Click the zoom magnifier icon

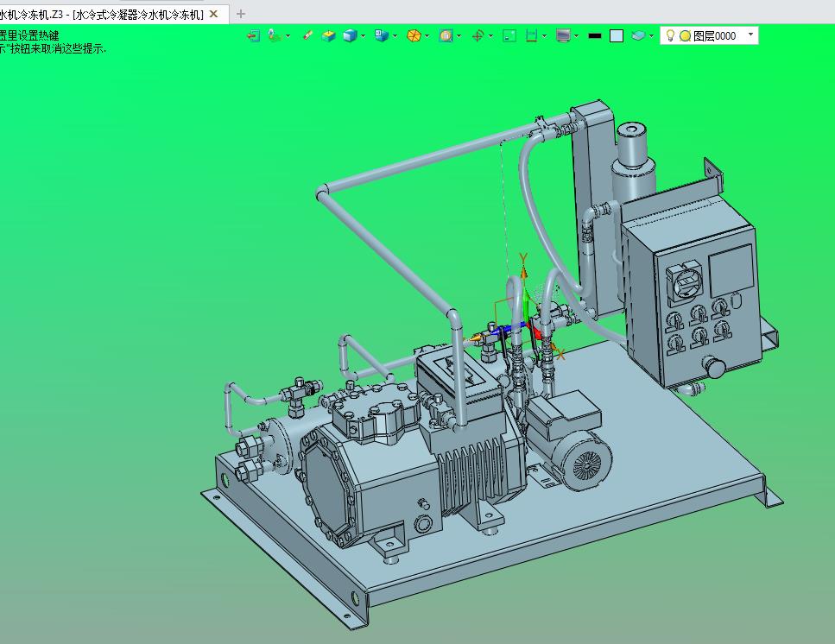pos(446,35)
